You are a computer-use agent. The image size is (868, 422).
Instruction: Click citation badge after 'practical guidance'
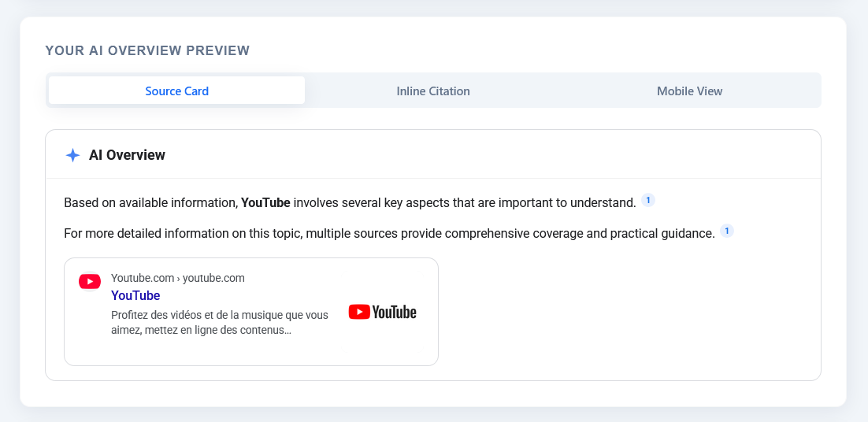[727, 231]
